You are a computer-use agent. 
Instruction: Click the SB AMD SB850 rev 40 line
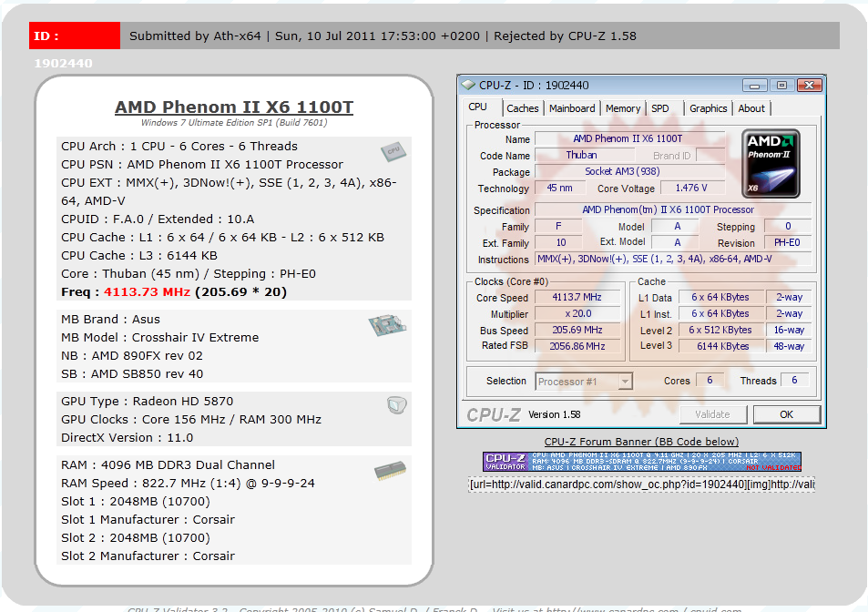coord(132,374)
